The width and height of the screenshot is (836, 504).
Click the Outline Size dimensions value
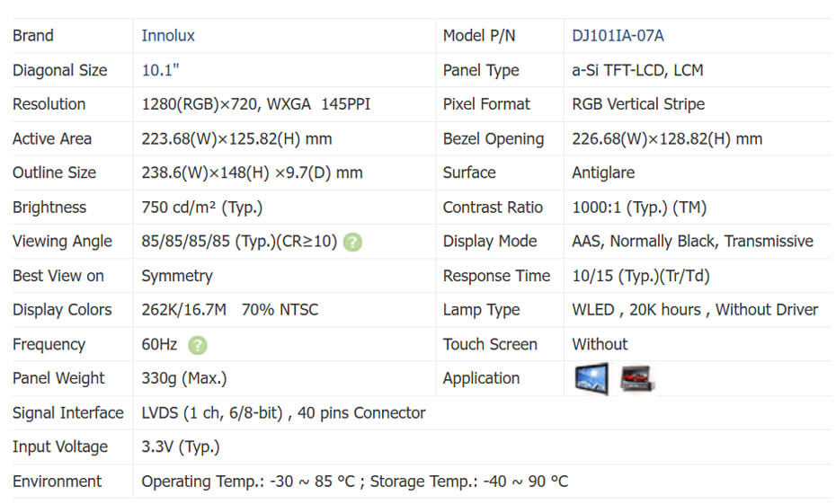pos(252,172)
